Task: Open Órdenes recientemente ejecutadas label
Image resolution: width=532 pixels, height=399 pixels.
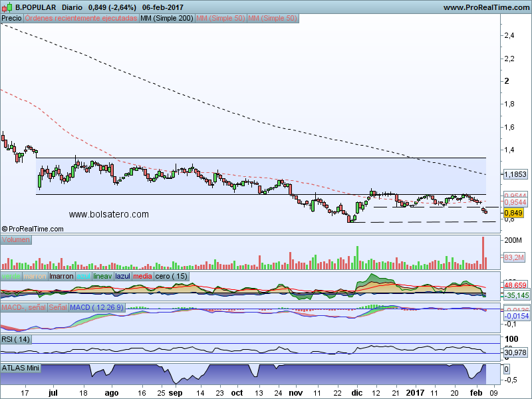Action: point(81,19)
